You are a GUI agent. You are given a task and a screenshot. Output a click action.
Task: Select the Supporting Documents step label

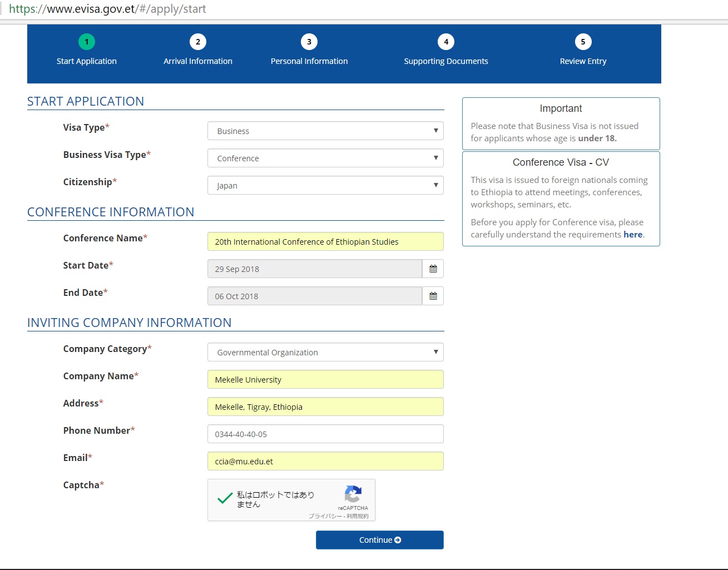(446, 61)
